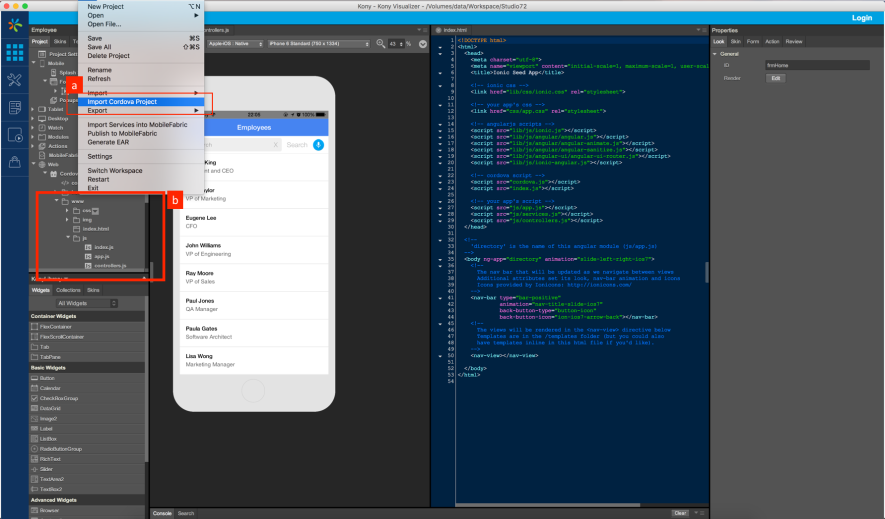The height and width of the screenshot is (519, 885).
Task: Click the widget palette vertical scrollbar
Action: pyautogui.click(x=147, y=381)
